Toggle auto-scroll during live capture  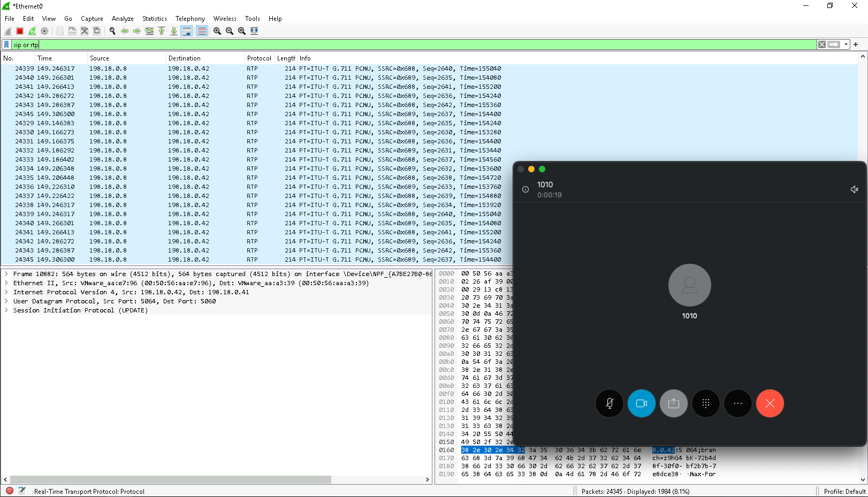click(187, 31)
